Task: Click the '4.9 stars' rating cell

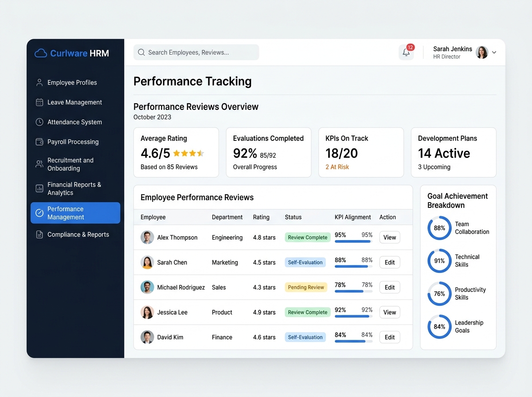Action: coord(264,312)
